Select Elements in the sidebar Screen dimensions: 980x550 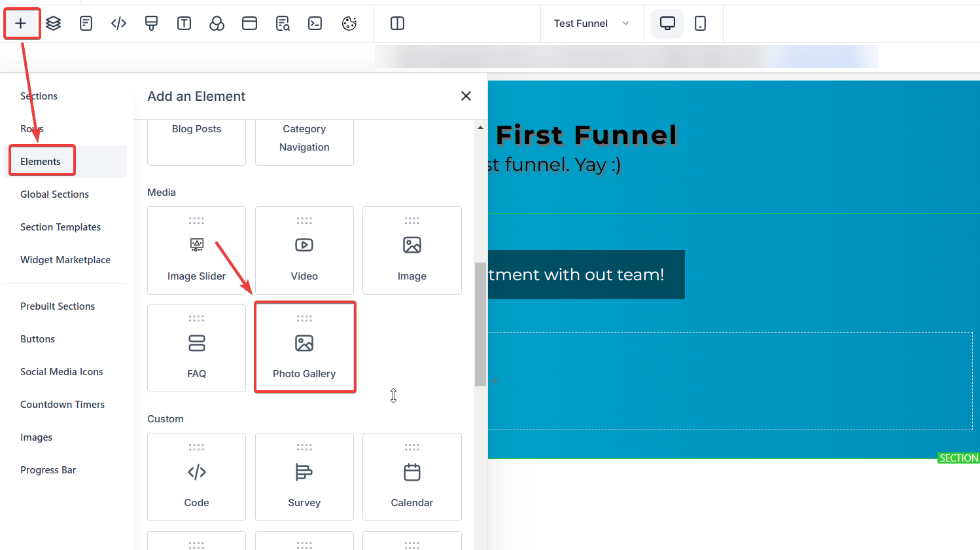point(41,162)
